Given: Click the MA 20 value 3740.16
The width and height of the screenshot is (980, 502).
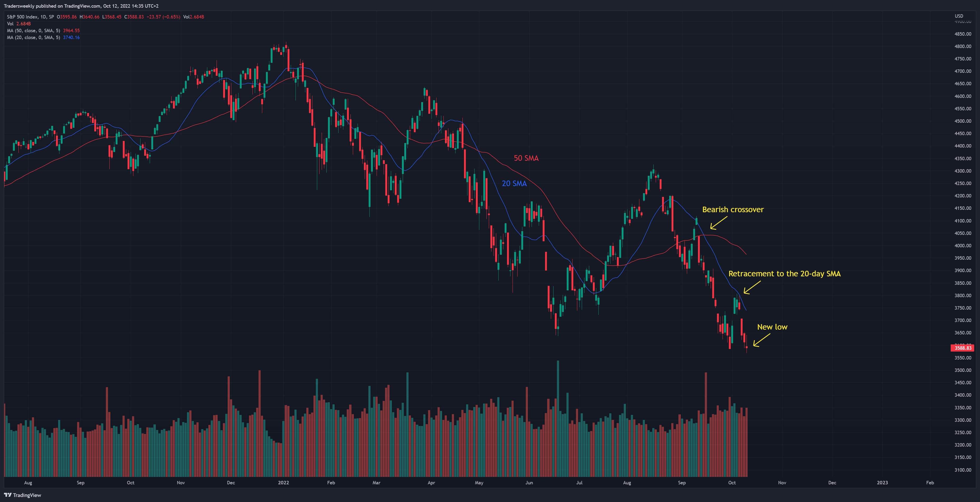Looking at the screenshot, I should point(71,37).
